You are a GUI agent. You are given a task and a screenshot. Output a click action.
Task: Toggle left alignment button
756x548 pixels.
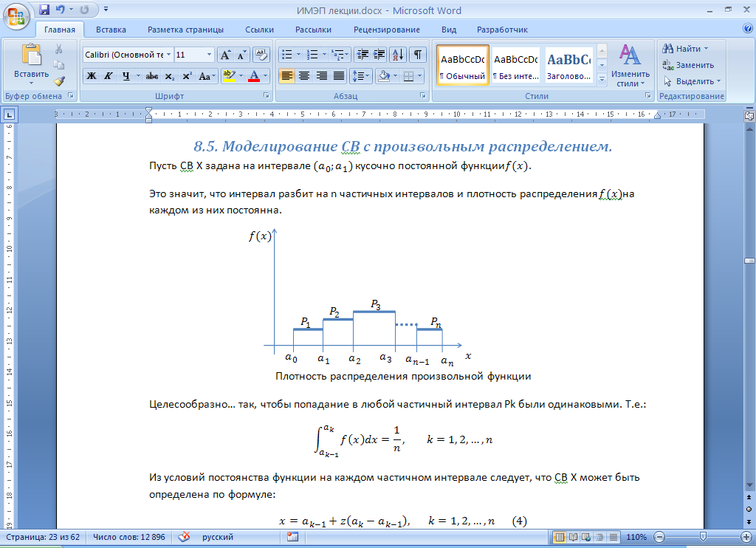(x=286, y=76)
